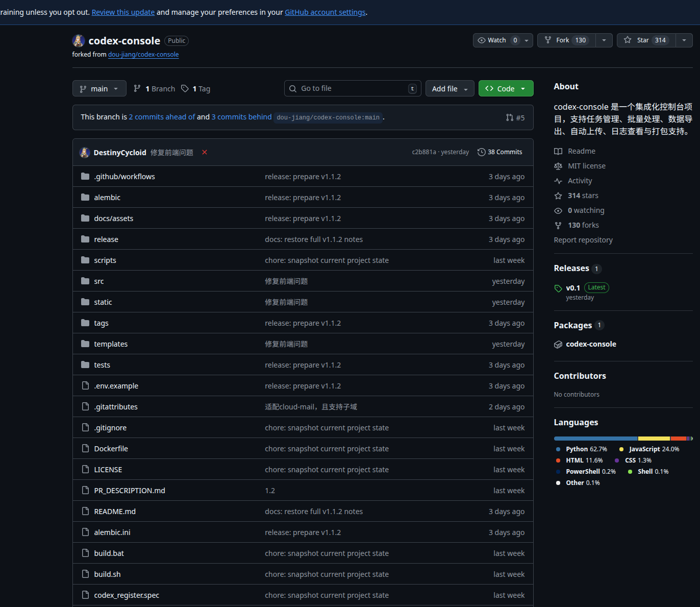Click the v0.1 release tag icon

558,288
